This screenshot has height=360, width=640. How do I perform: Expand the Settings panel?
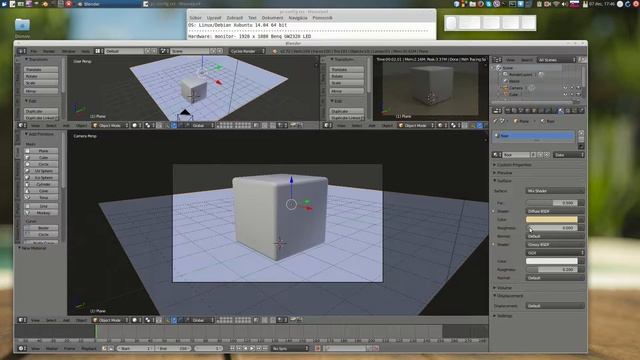click(x=503, y=316)
